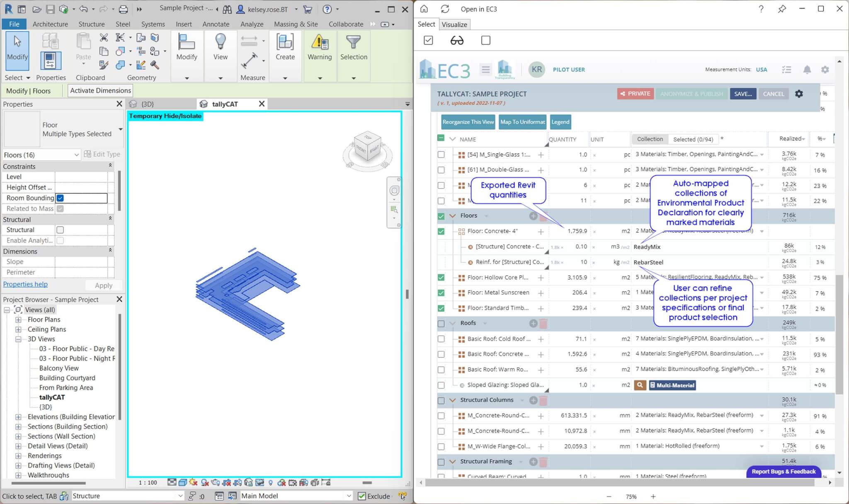Viewport: 849px width, 504px height.
Task: Click the glasses view icon in EC3 panel
Action: [x=457, y=40]
